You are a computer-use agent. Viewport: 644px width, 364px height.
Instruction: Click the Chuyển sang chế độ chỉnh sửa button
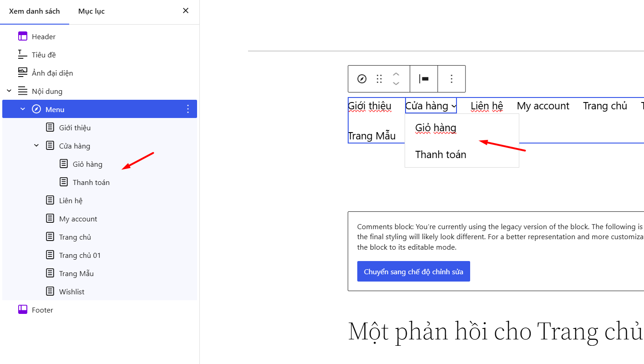(x=413, y=271)
